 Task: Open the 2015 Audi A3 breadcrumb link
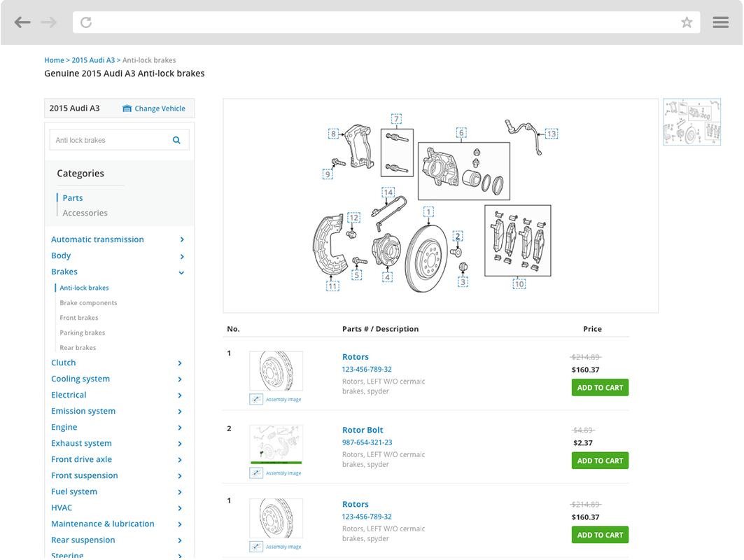[93, 60]
